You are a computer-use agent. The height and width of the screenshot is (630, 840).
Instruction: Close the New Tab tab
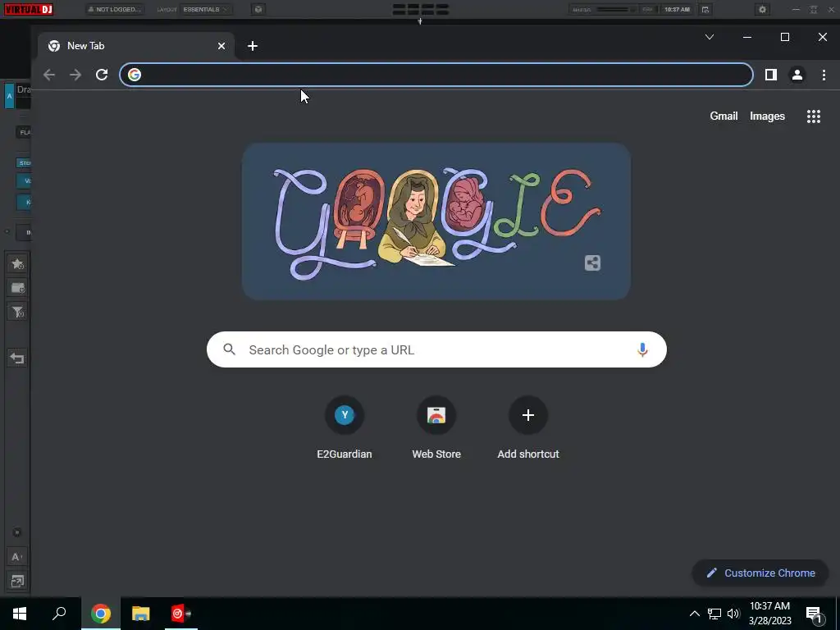click(x=221, y=46)
